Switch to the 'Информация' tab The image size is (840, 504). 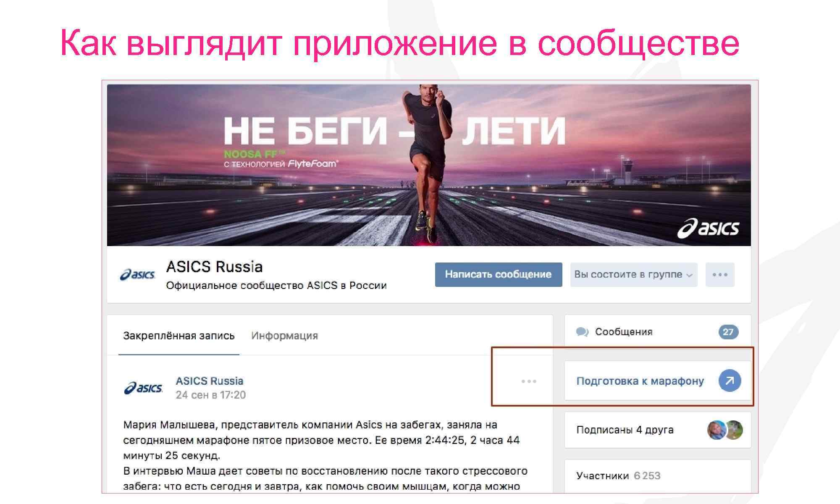[x=285, y=336]
